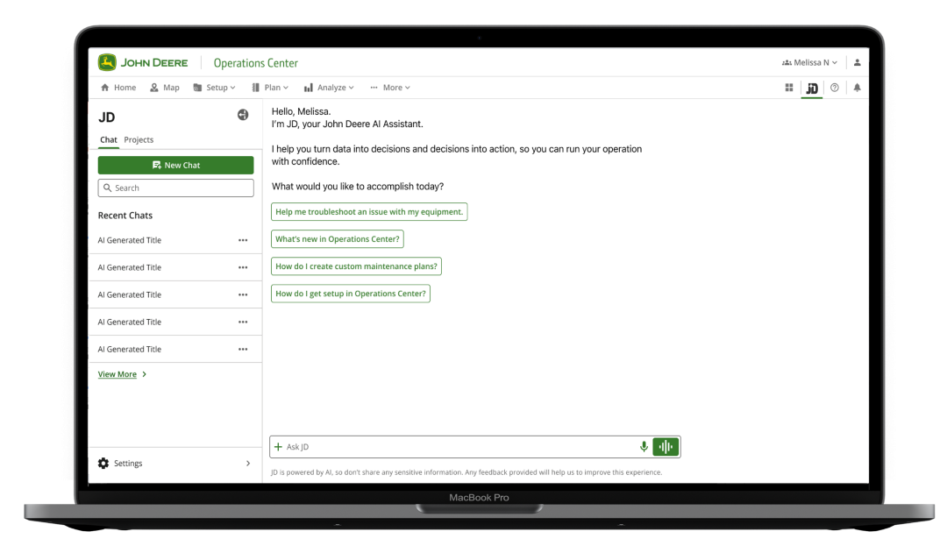Expand the Settings row

tap(175, 464)
